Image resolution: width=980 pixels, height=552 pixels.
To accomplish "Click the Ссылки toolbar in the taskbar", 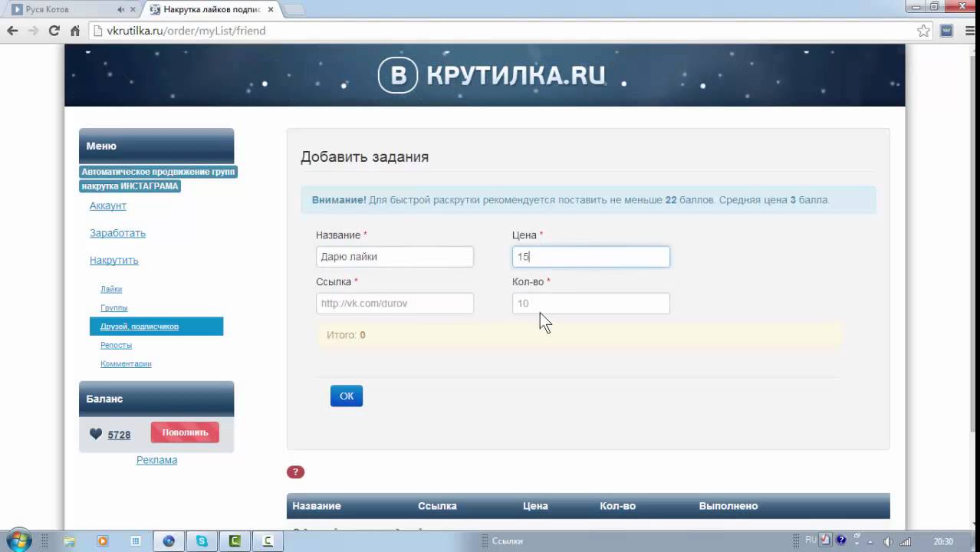I will point(507,541).
